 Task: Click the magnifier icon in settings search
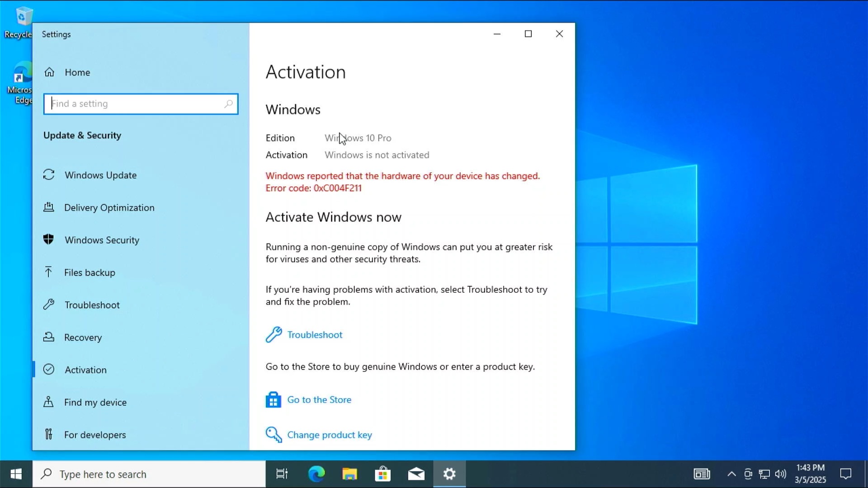[228, 104]
